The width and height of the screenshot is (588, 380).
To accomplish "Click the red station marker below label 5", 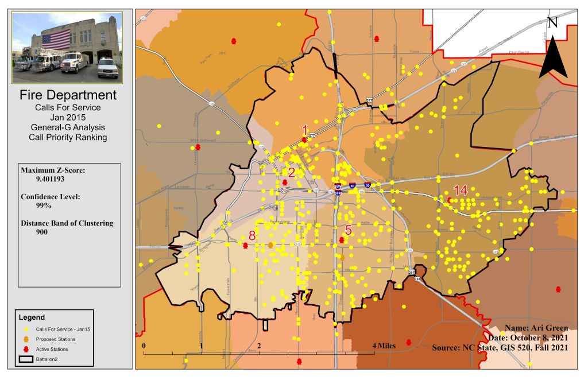I will pyautogui.click(x=342, y=241).
